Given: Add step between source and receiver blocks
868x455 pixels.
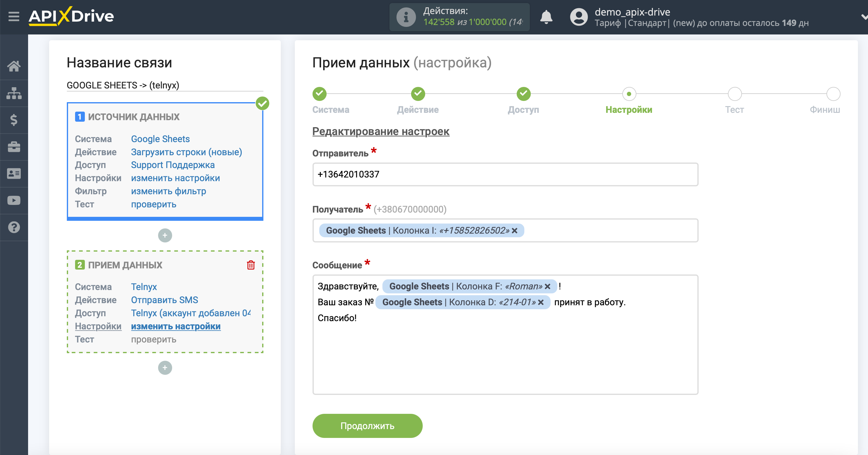Looking at the screenshot, I should click(165, 235).
